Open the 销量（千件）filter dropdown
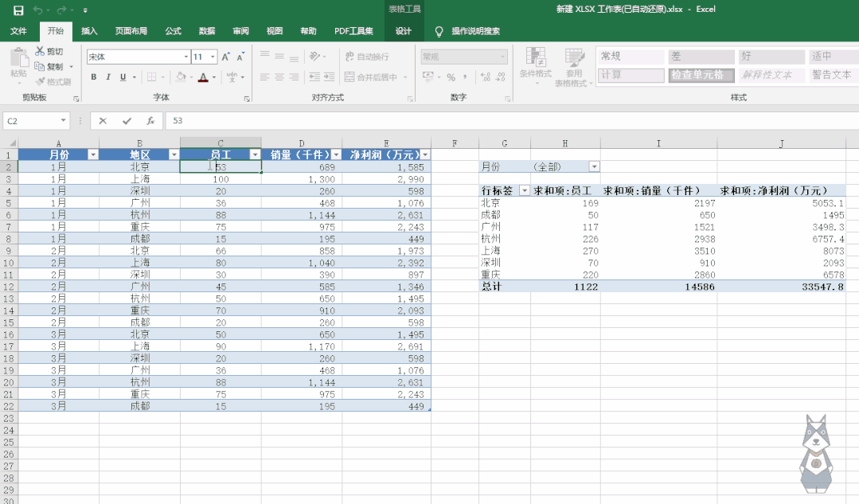This screenshot has height=504, width=859. 336,155
